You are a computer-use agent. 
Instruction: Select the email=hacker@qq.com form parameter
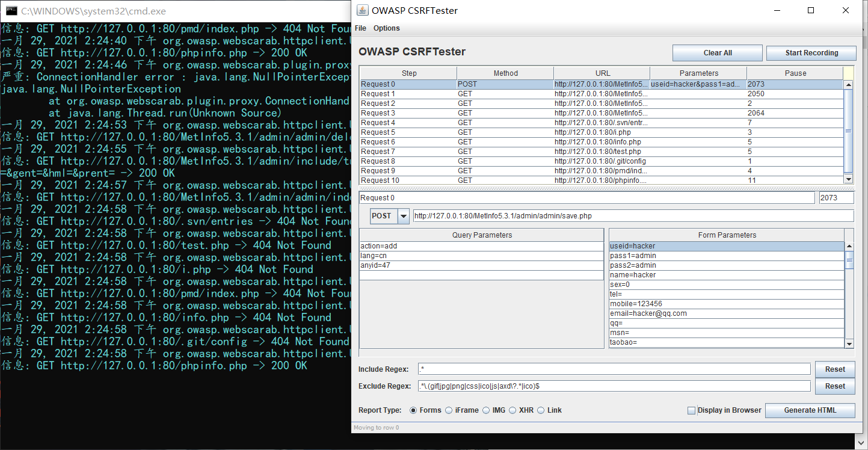pyautogui.click(x=727, y=313)
